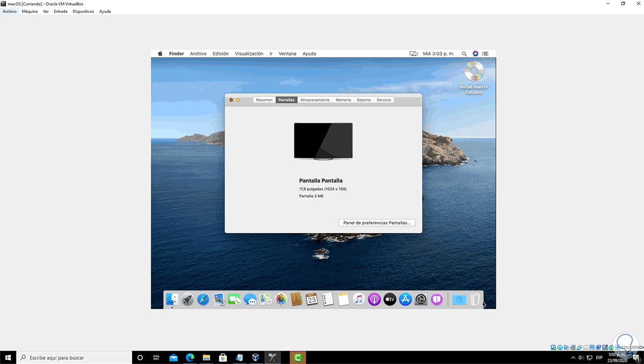The image size is (644, 364).
Task: Open VirtualBox Ver menu
Action: [x=46, y=11]
